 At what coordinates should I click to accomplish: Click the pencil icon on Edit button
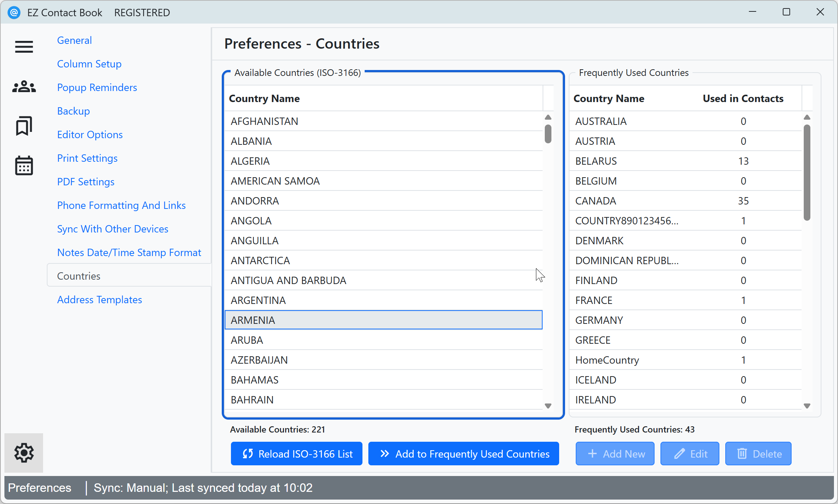679,454
